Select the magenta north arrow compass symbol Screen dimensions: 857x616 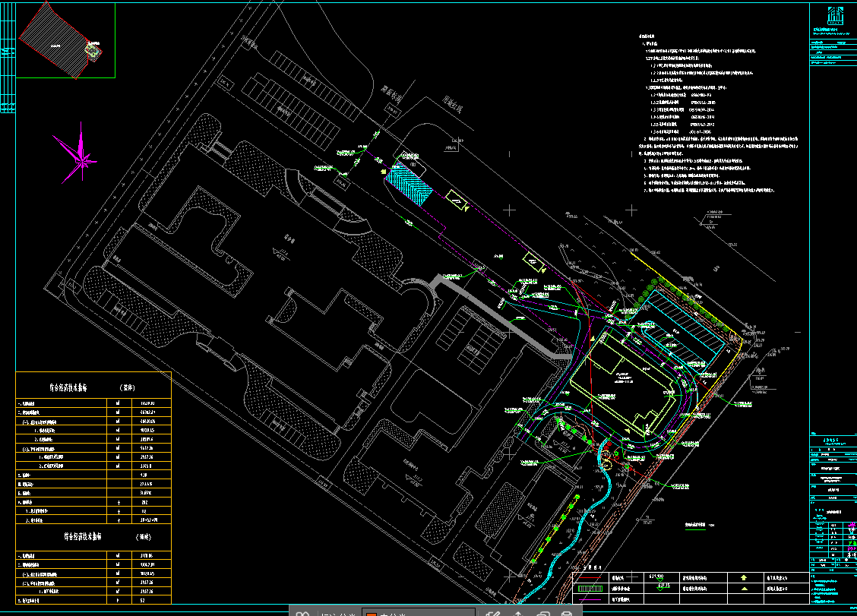pos(81,156)
